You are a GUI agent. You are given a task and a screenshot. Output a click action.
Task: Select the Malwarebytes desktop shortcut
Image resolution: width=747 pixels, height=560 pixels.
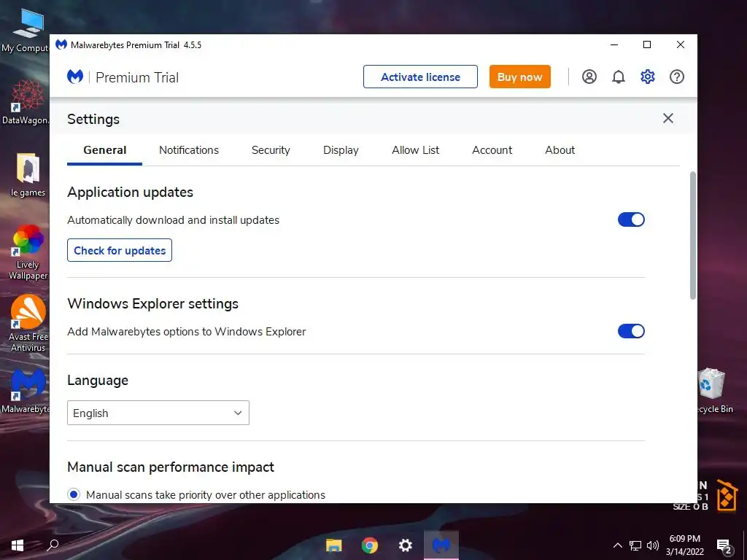[26, 391]
